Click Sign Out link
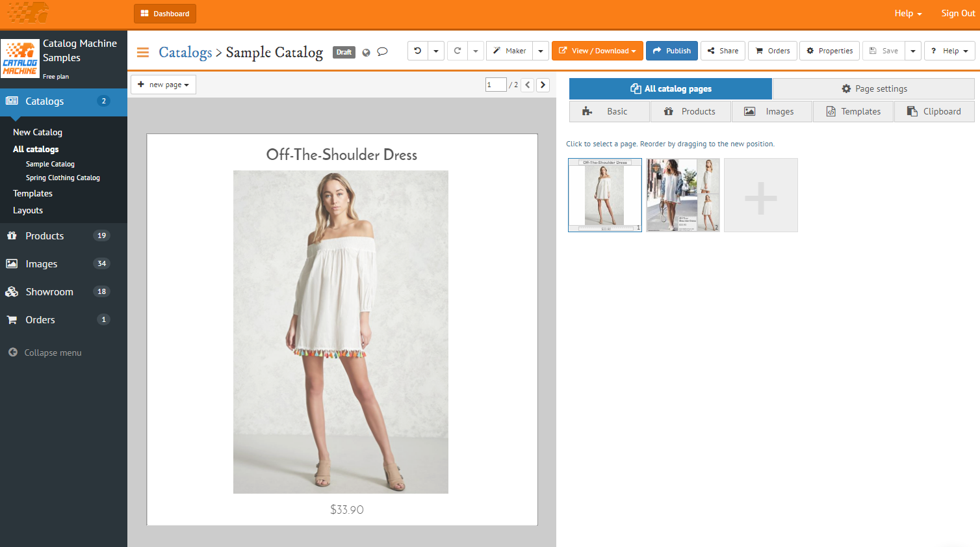 pyautogui.click(x=958, y=13)
